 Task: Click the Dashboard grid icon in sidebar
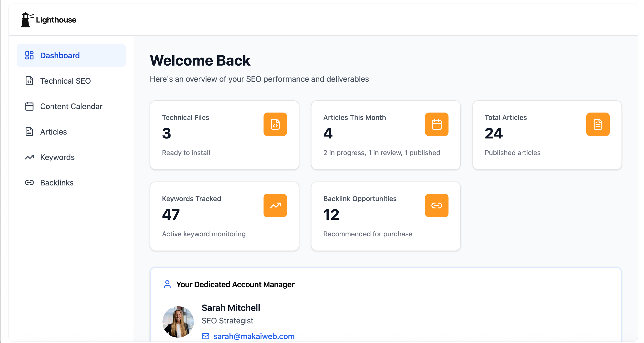(x=29, y=55)
